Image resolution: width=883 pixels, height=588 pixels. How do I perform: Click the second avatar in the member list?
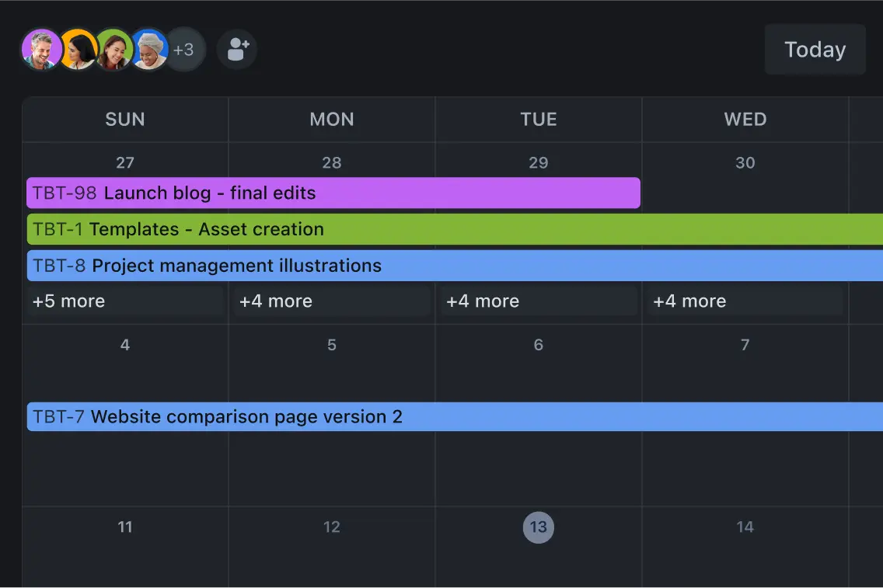coord(78,49)
